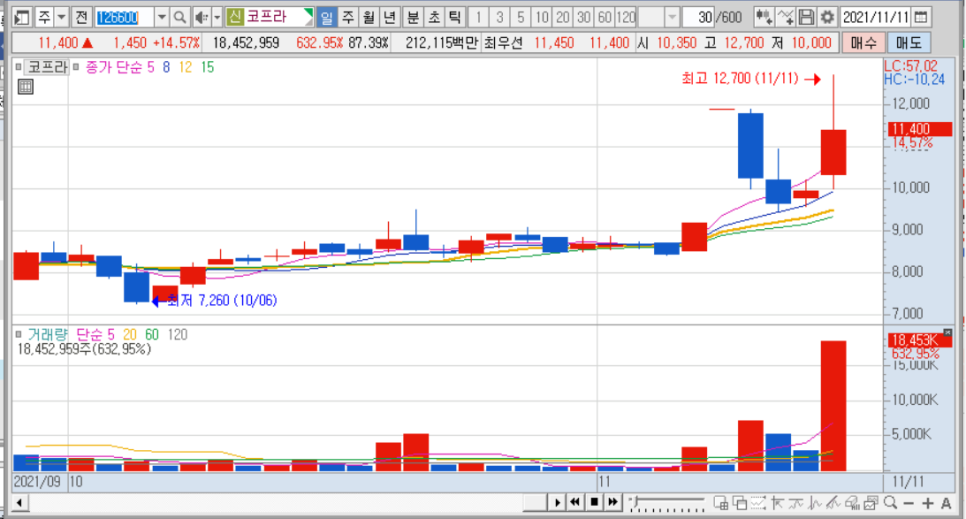966x519 pixels.
Task: Click the 매수 buy button
Action: 863,43
